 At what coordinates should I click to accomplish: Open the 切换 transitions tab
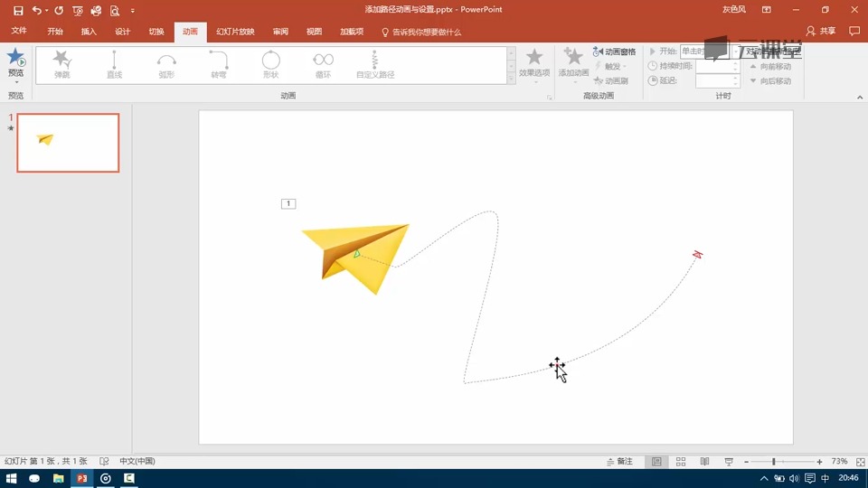pos(156,32)
